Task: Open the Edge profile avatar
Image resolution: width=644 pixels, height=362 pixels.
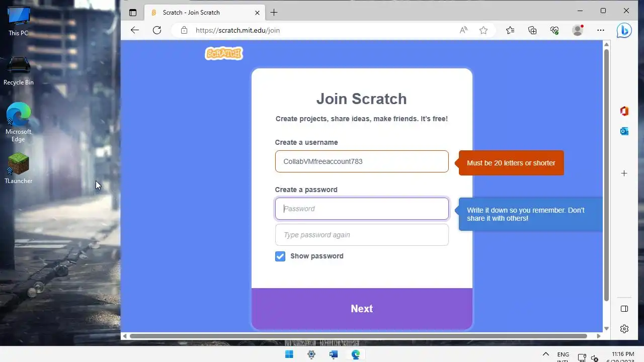Action: (x=578, y=30)
